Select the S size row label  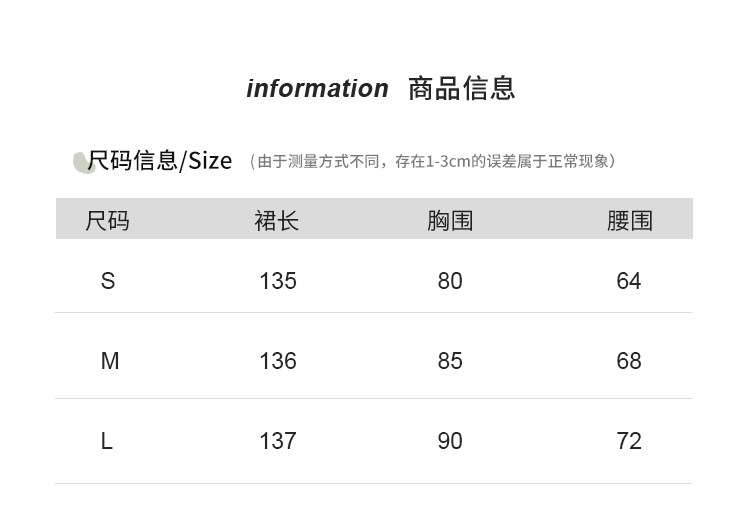(x=108, y=282)
